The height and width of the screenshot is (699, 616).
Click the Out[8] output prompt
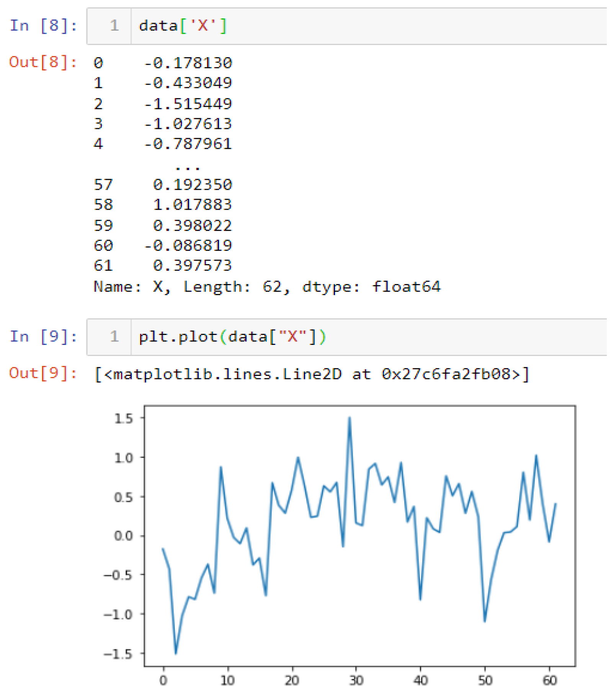pyautogui.click(x=43, y=62)
